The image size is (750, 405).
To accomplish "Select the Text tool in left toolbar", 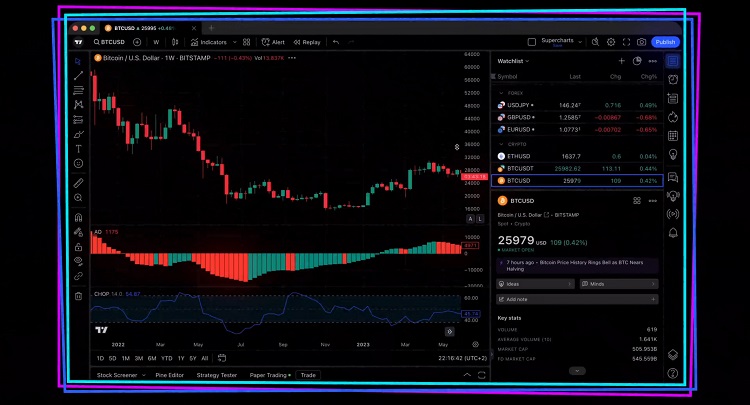I will pyautogui.click(x=78, y=149).
